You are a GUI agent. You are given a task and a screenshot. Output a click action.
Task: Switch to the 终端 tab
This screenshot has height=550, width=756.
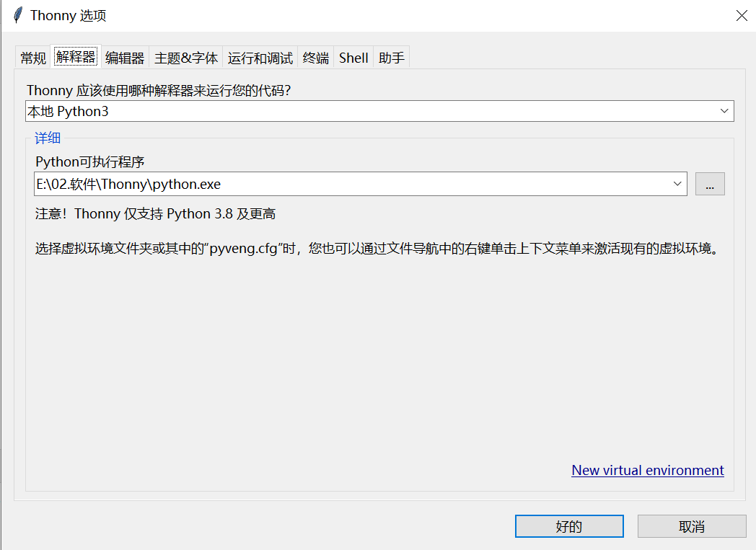316,58
